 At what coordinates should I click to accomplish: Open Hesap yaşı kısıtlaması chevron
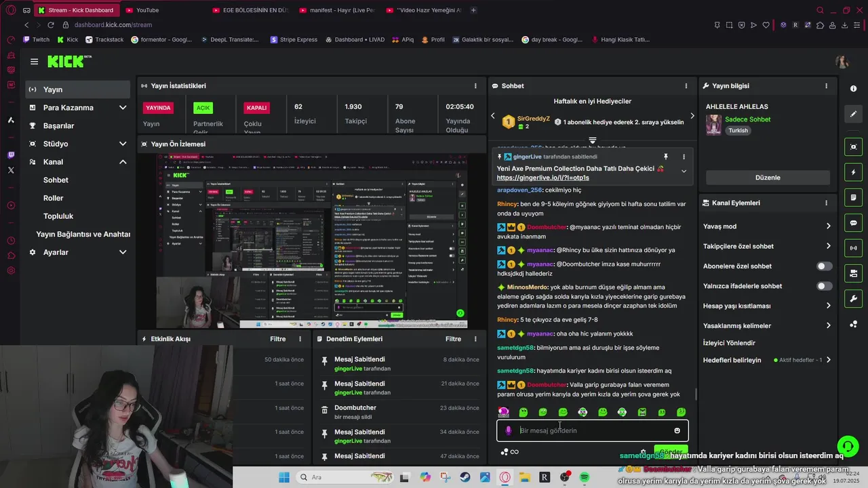pos(828,306)
